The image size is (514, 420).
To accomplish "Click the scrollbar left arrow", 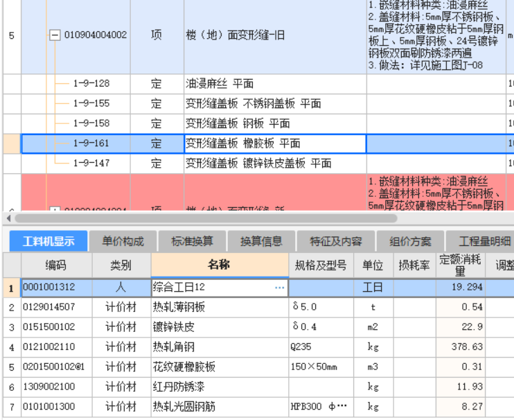I will pos(9,218).
